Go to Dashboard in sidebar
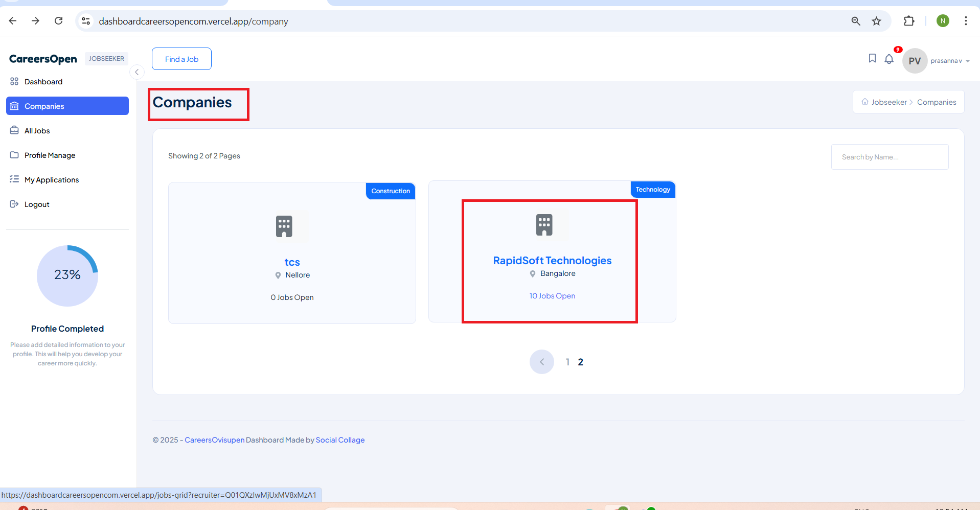The width and height of the screenshot is (980, 510). pyautogui.click(x=43, y=82)
